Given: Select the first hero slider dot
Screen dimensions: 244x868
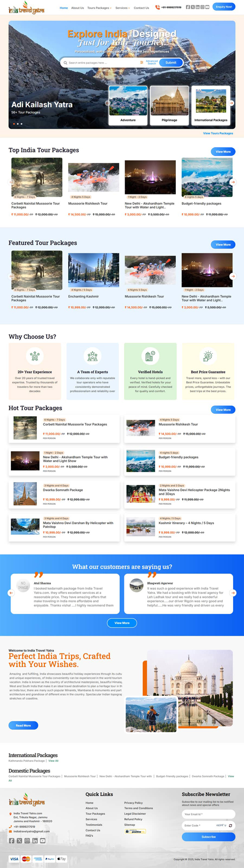Looking at the screenshot, I should click(x=14, y=124).
